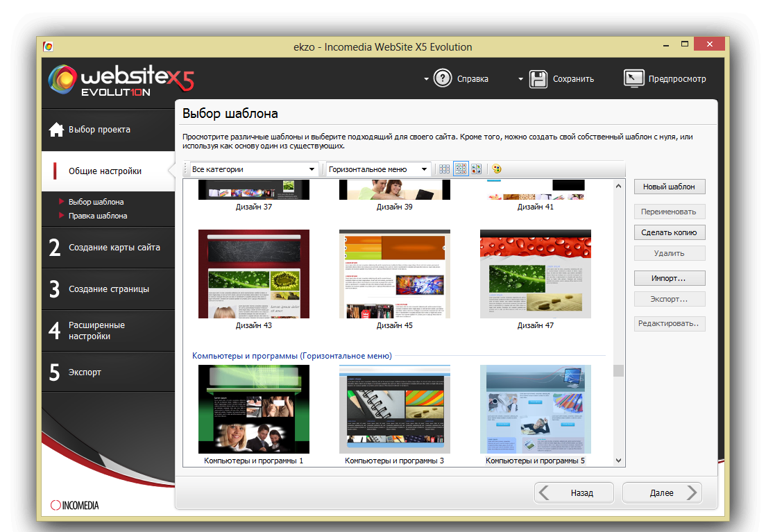Image resolution: width=766 pixels, height=532 pixels.
Task: Click the Переименовать button
Action: tap(670, 212)
